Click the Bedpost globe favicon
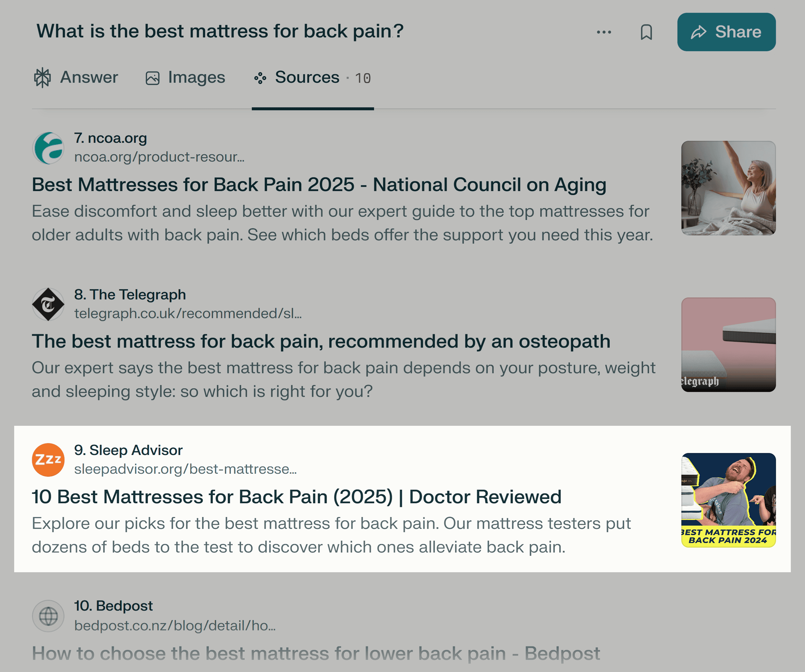 pyautogui.click(x=48, y=616)
